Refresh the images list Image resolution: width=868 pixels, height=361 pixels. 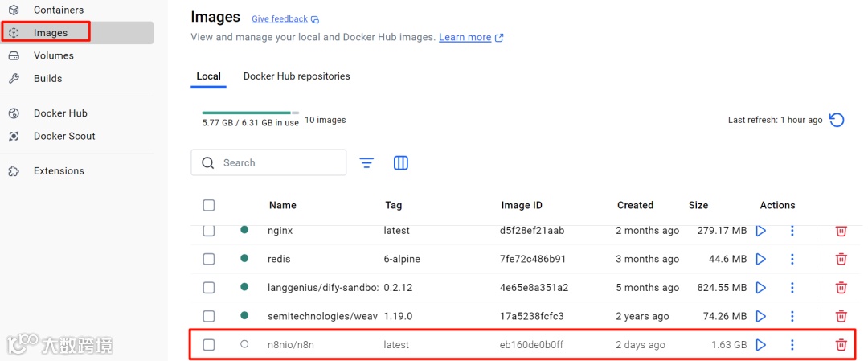click(x=837, y=120)
